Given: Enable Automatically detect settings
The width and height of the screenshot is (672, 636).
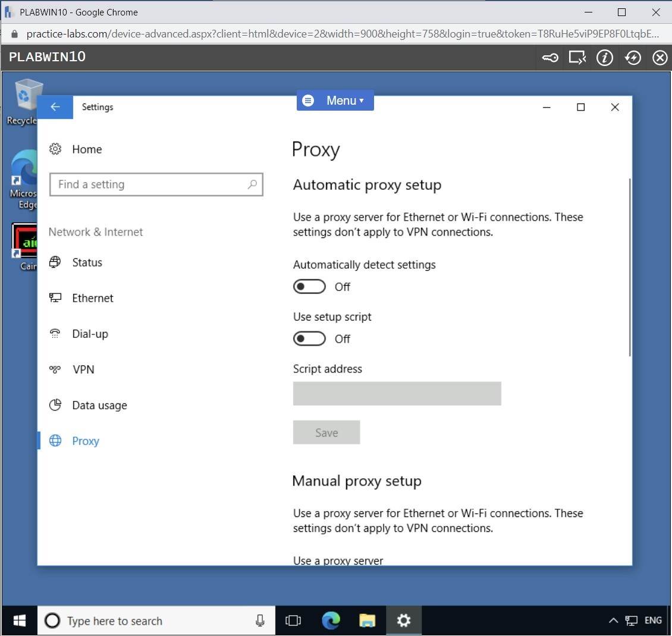Looking at the screenshot, I should 309,286.
